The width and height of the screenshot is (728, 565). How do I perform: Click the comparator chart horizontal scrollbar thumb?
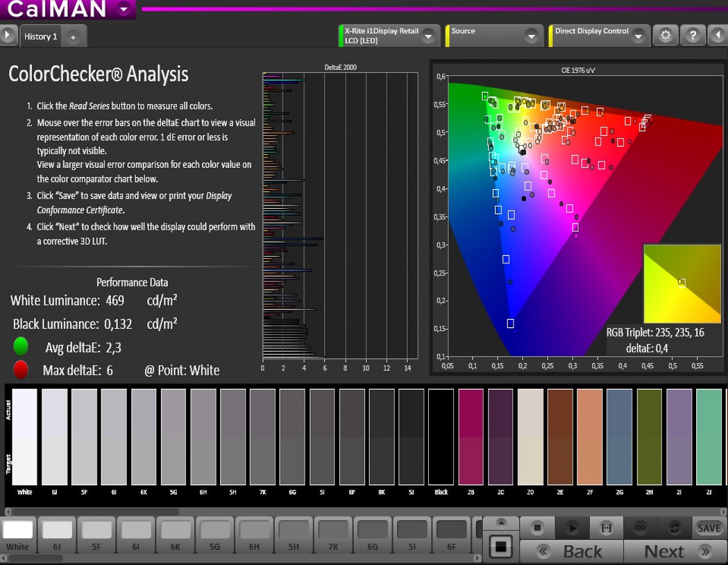96,512
